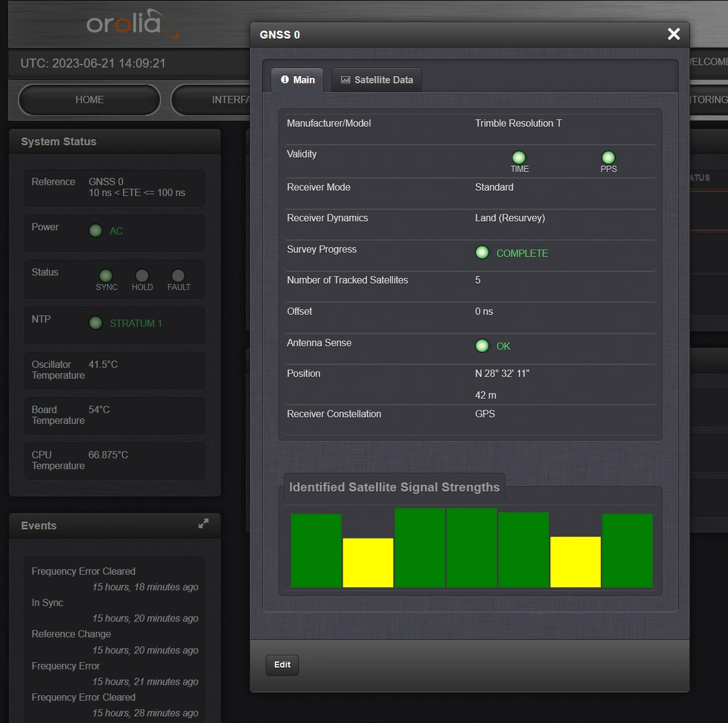This screenshot has height=723, width=728.
Task: Click the PPS validity indicator
Action: click(608, 158)
